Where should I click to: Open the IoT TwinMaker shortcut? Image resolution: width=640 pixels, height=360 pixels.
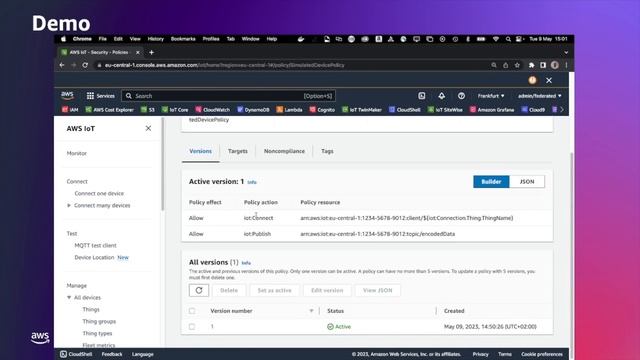362,110
